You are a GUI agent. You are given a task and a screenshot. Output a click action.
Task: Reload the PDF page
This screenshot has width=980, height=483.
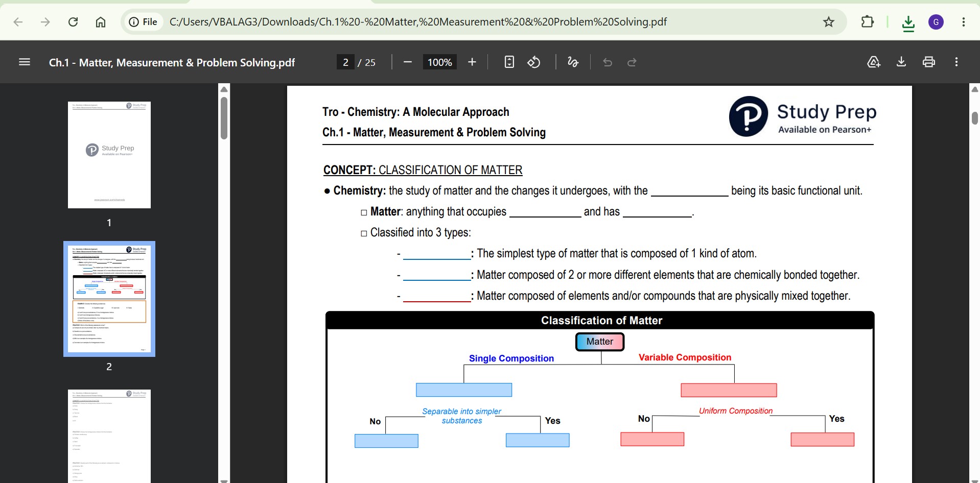pos(73,22)
